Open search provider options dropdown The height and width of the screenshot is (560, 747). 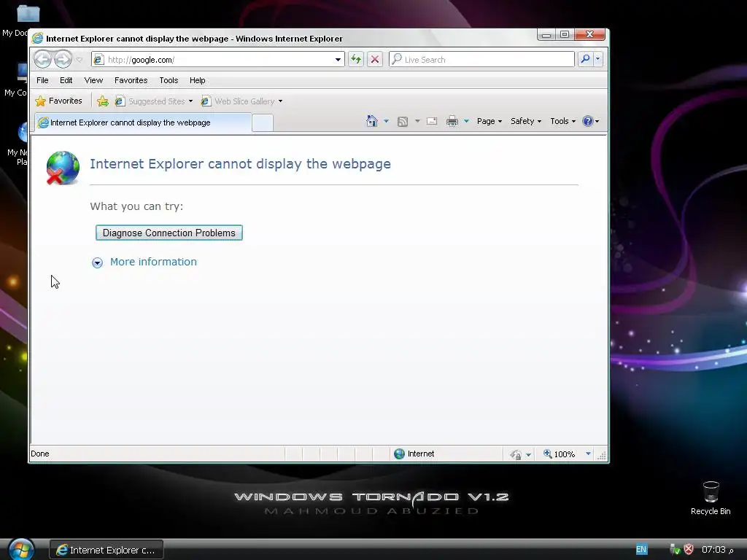pyautogui.click(x=598, y=59)
